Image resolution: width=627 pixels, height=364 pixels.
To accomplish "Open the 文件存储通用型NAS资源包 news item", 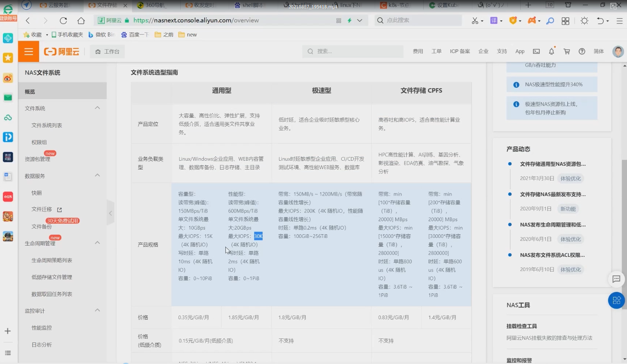I will tap(553, 164).
